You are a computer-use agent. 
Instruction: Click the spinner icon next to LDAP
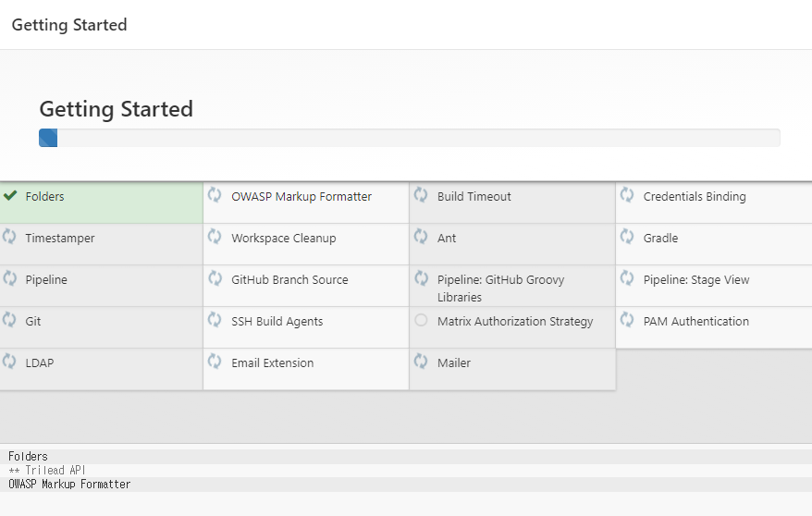pyautogui.click(x=9, y=362)
